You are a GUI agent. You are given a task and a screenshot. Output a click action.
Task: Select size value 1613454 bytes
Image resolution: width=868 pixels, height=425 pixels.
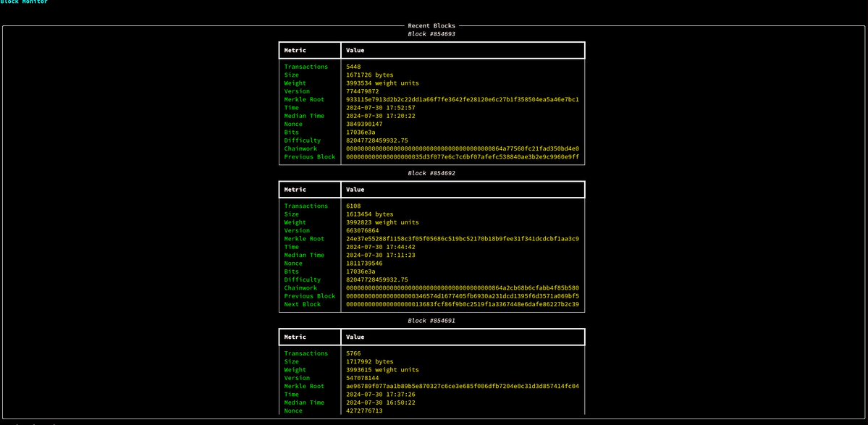[x=369, y=214]
